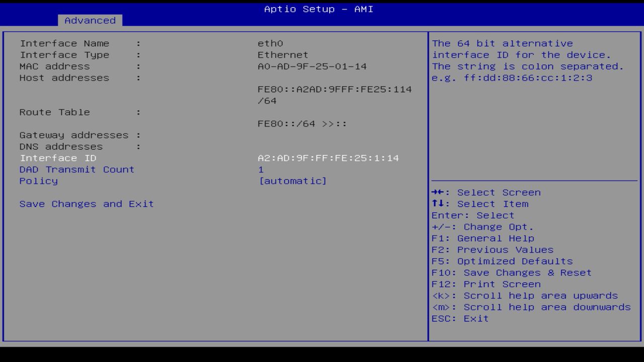
Task: Click the FE80 host address value
Action: click(x=335, y=89)
